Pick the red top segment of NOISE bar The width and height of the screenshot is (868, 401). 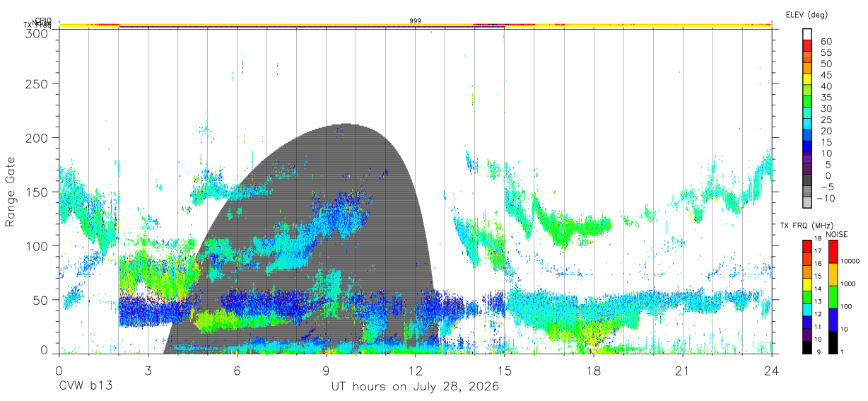pos(833,252)
